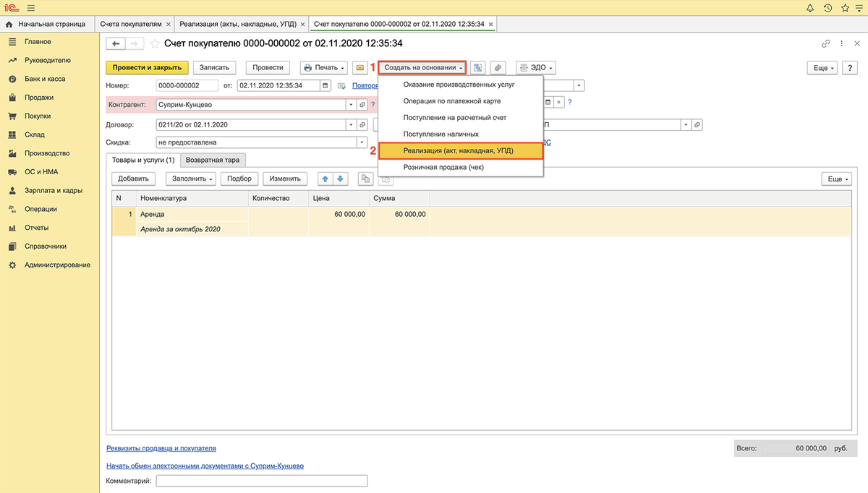The width and height of the screenshot is (868, 493).
Task: Click the get-link chain icon
Action: pyautogui.click(x=825, y=43)
